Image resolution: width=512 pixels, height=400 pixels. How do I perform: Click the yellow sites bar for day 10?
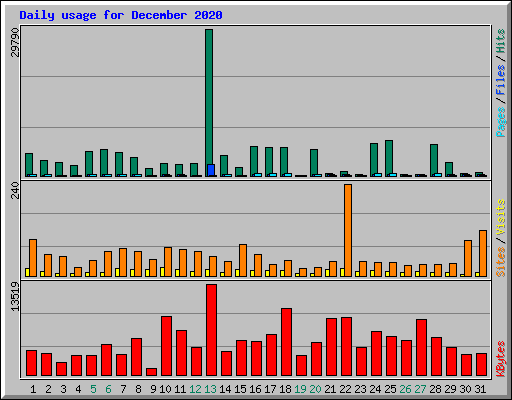162,272
